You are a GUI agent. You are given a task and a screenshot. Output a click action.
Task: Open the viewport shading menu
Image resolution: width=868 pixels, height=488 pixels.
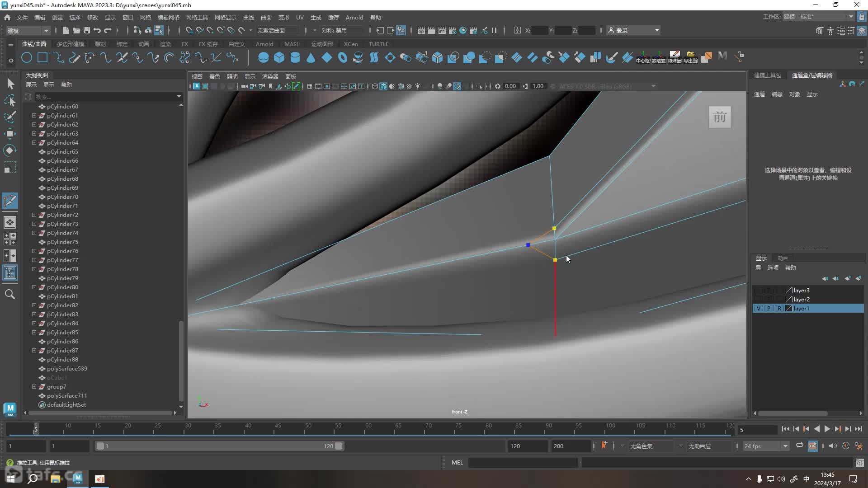214,76
